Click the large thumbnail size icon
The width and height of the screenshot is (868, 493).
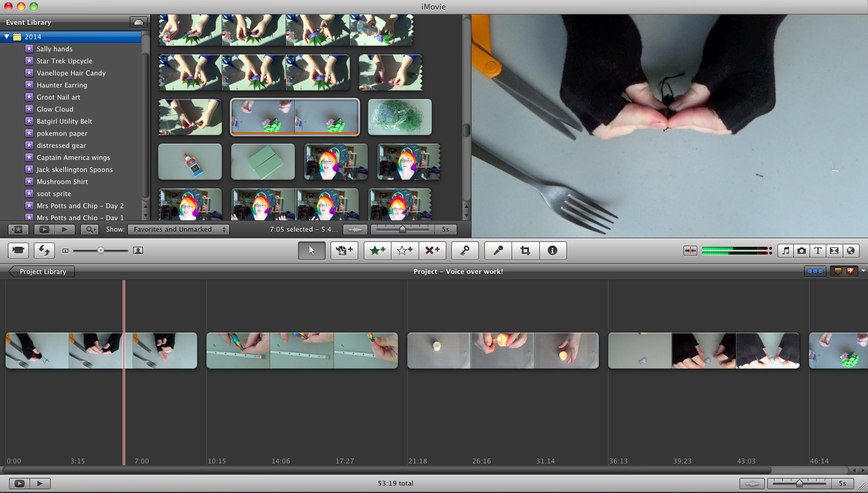point(138,250)
